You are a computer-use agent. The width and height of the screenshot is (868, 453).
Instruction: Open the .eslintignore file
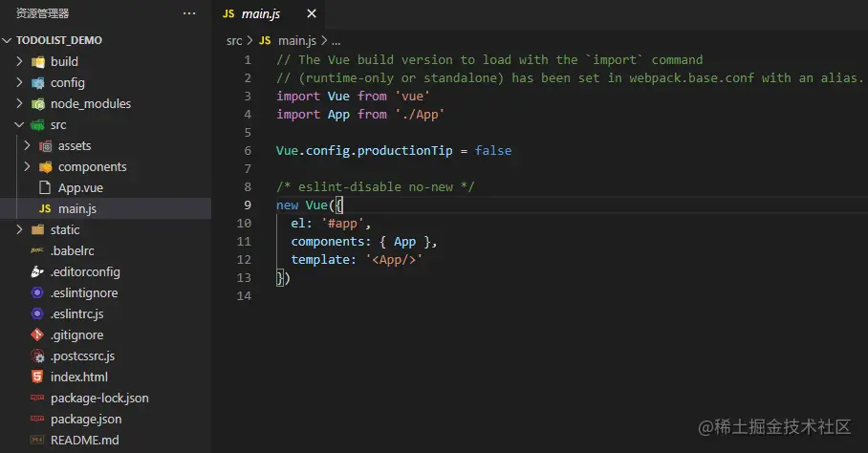coord(83,292)
